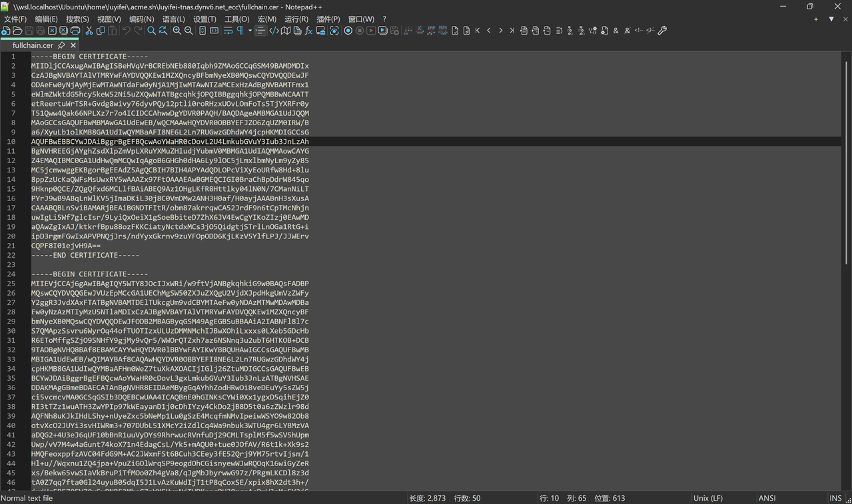Image resolution: width=852 pixels, height=504 pixels.
Task: Toggle INS mode in status bar
Action: tap(835, 498)
